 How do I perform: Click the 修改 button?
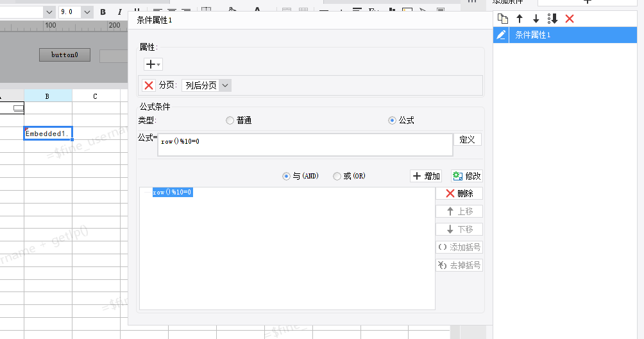[x=466, y=177]
